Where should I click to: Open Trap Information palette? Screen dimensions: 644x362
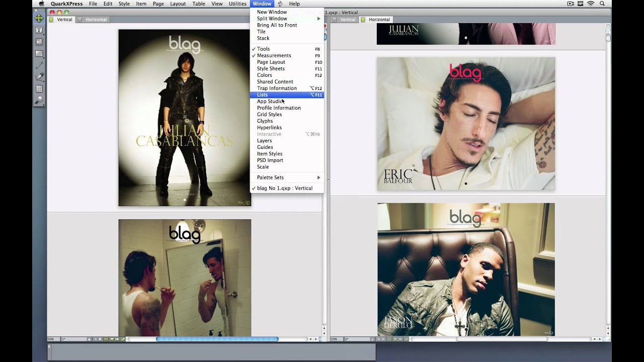287,88
